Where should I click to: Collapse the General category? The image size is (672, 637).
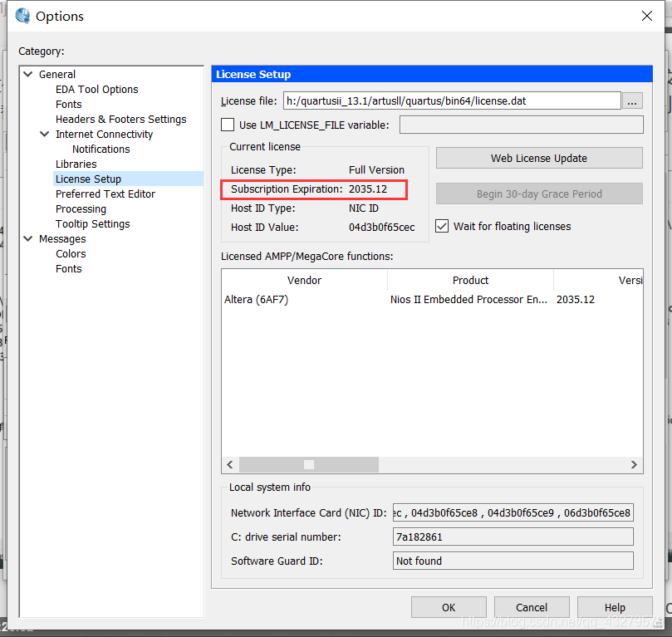[x=28, y=74]
